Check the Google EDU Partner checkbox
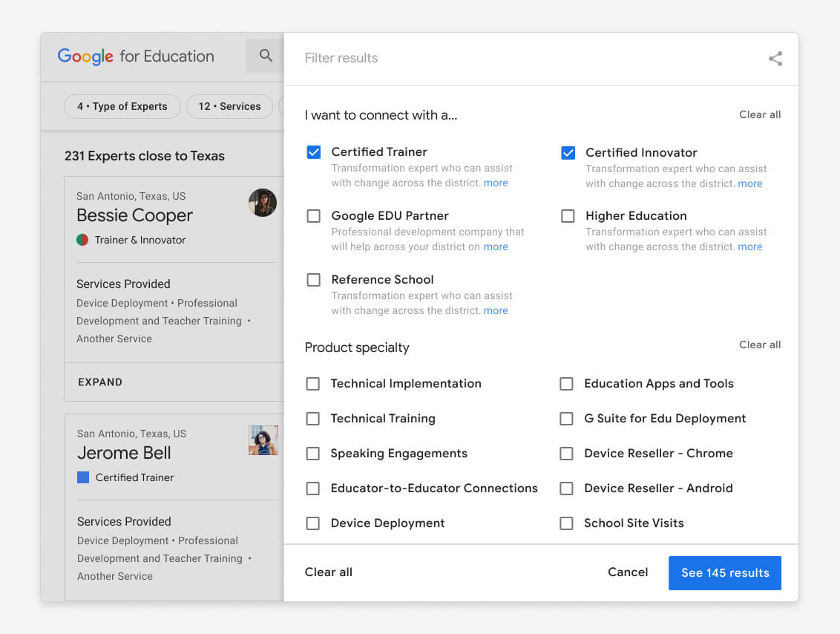Image resolution: width=840 pixels, height=634 pixels. (x=313, y=216)
